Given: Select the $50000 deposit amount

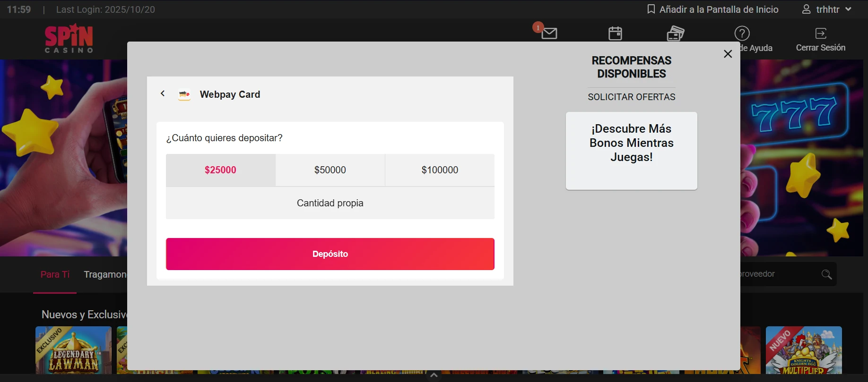Looking at the screenshot, I should [x=330, y=170].
